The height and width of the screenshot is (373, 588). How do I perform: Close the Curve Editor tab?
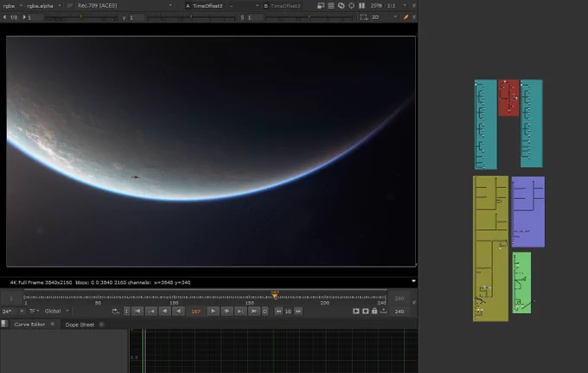[53, 324]
